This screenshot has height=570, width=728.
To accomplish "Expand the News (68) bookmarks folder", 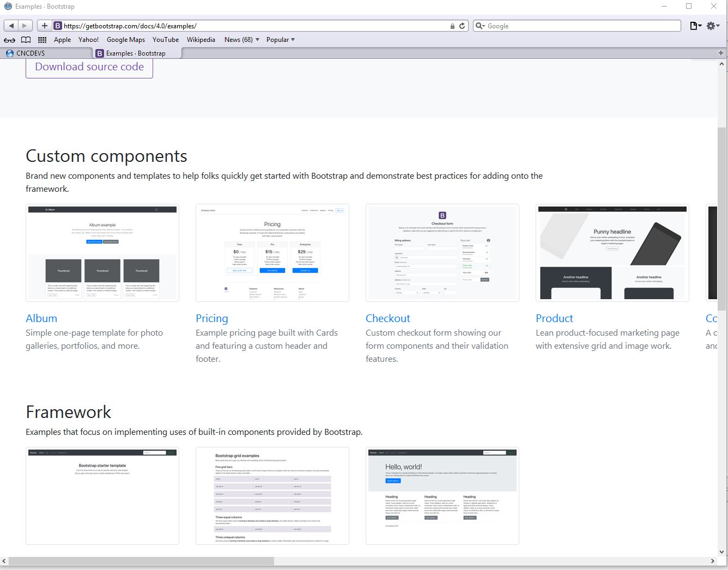I will point(241,40).
